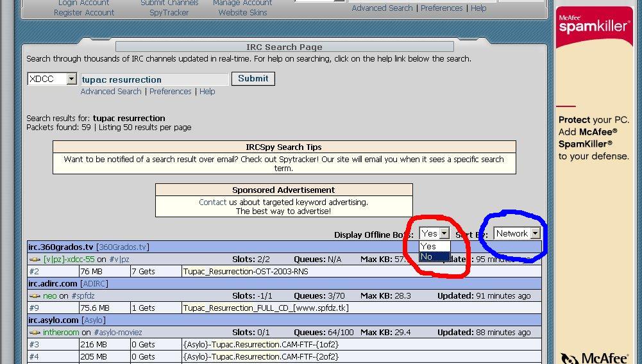Open Help in top navigation
Screen dimensions: 642x364
coord(478,8)
